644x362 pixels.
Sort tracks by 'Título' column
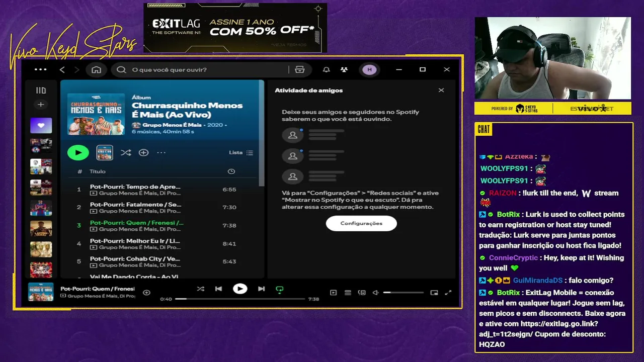98,171
